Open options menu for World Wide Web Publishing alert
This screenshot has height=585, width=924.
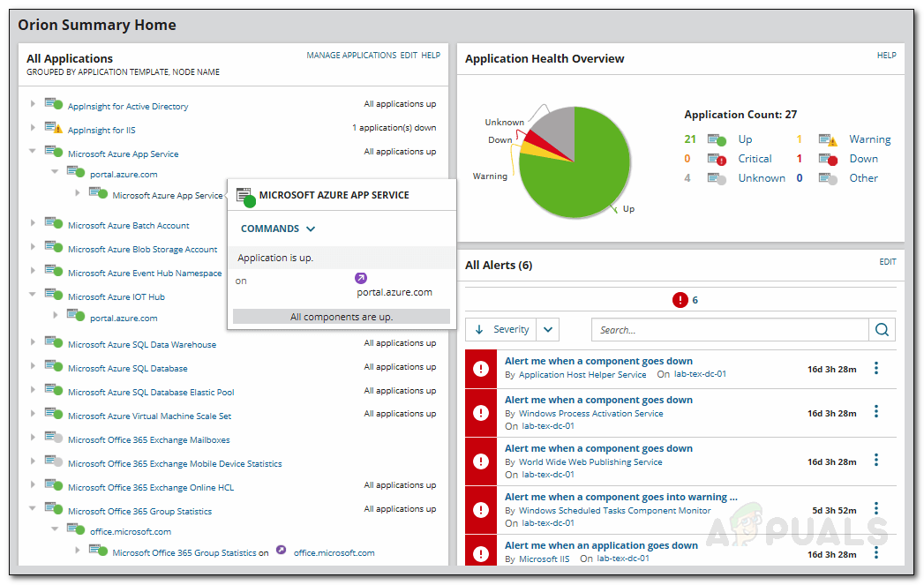[876, 460]
